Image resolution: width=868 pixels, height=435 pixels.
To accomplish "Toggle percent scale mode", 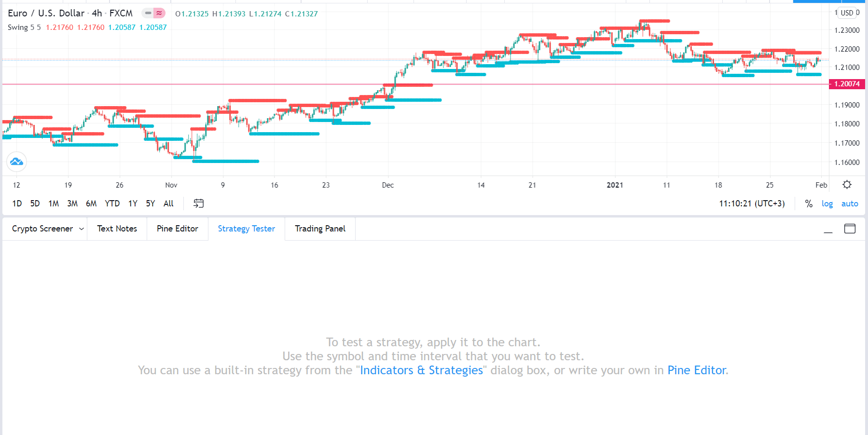I will click(809, 204).
